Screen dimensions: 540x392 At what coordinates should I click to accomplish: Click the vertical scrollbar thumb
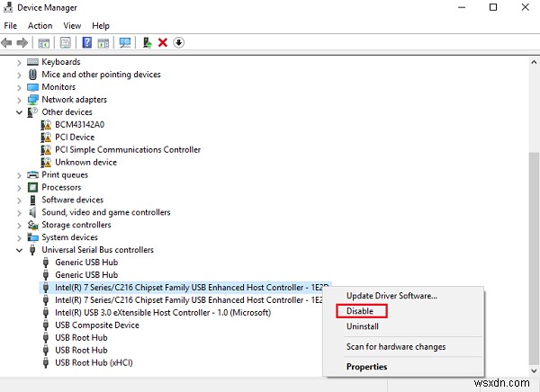(x=534, y=258)
